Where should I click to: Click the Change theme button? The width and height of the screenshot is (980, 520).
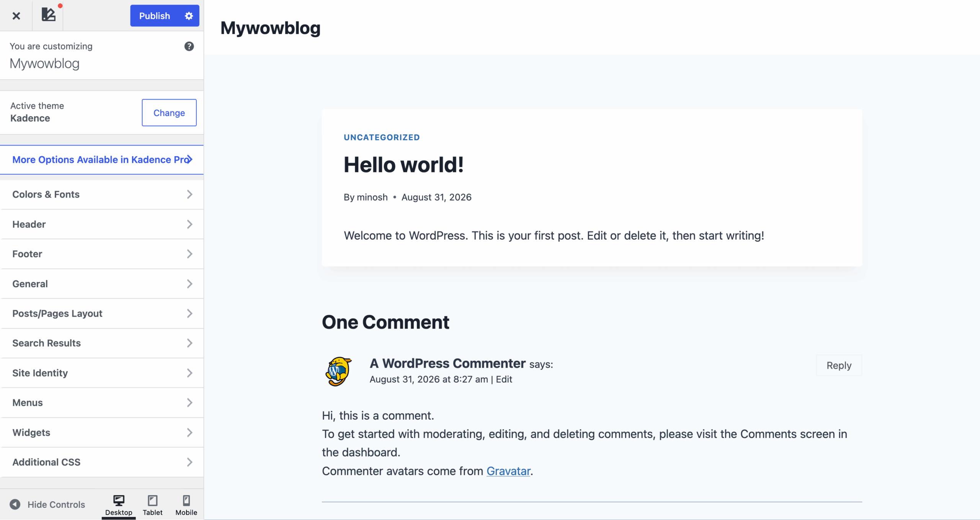169,113
